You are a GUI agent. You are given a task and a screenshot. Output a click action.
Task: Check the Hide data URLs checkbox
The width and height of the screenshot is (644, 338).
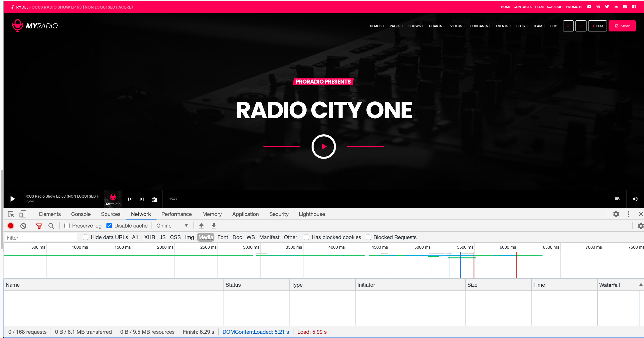(86, 237)
